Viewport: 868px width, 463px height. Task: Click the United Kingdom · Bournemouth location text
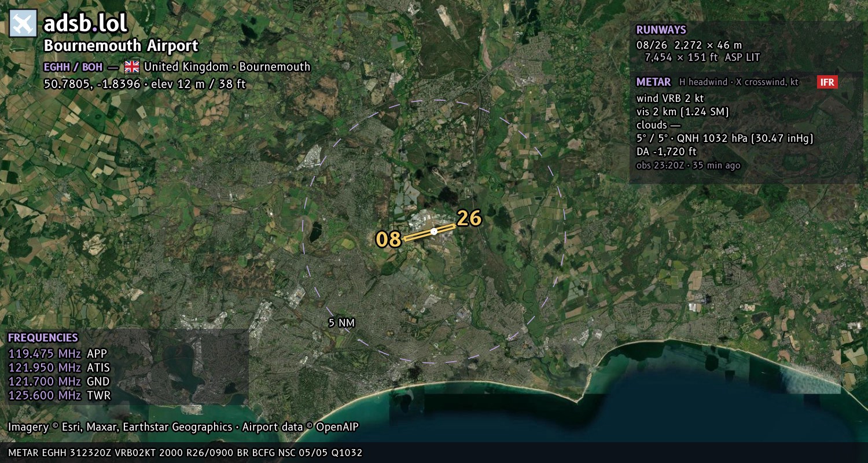(x=227, y=67)
